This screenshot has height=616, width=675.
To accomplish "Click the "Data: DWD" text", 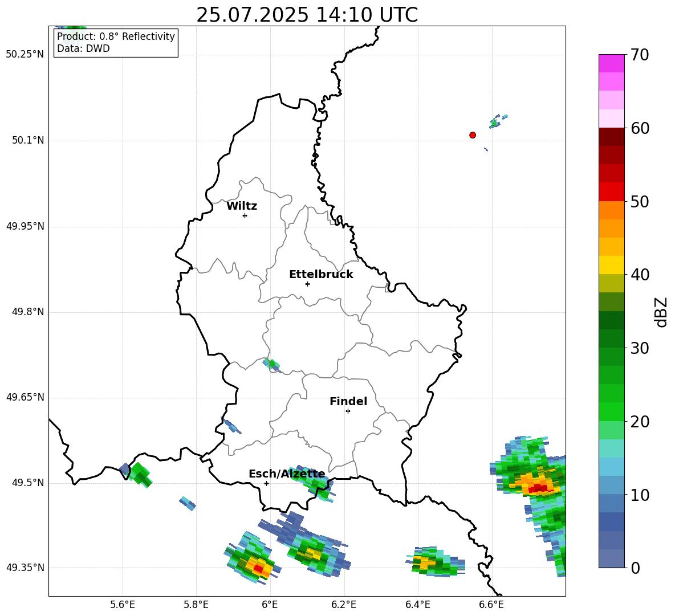I will point(83,48).
